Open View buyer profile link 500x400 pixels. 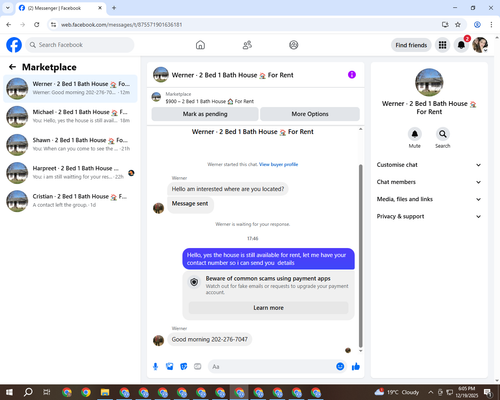pos(278,164)
